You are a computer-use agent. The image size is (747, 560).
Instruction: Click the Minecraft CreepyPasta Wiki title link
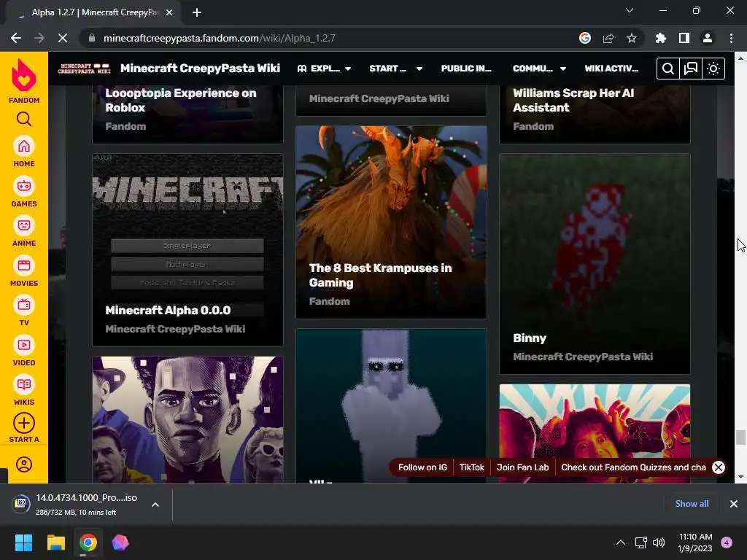pos(200,68)
